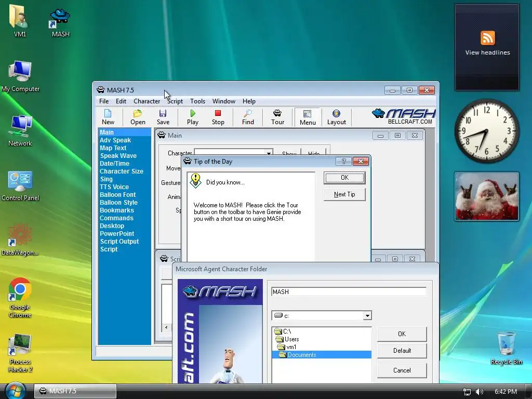The height and width of the screenshot is (399, 532).
Task: Open the Script menu
Action: point(175,101)
